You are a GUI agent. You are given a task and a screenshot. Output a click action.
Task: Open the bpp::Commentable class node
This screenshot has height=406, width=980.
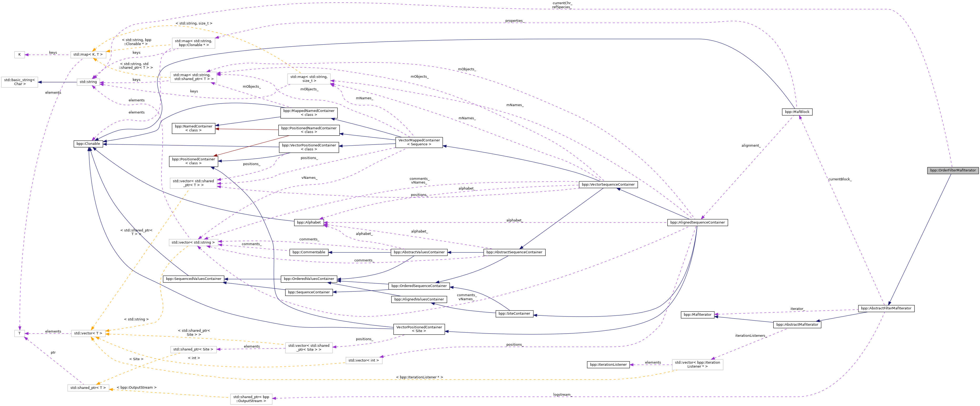[x=309, y=252]
